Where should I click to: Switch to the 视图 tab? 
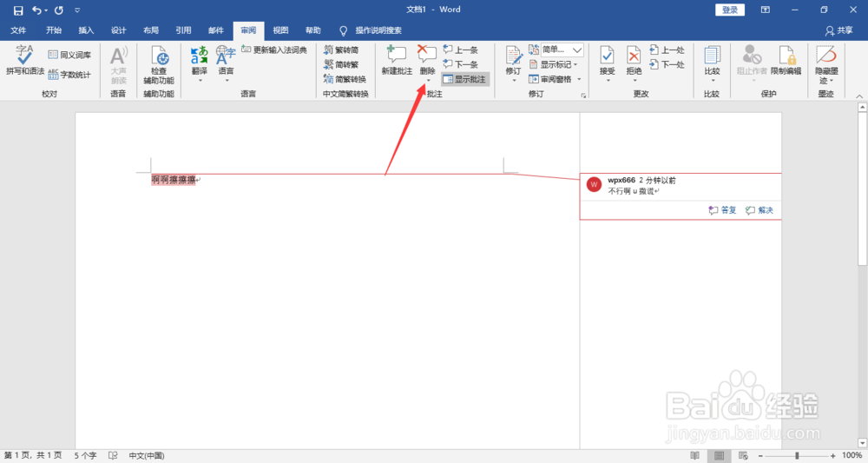coord(280,30)
